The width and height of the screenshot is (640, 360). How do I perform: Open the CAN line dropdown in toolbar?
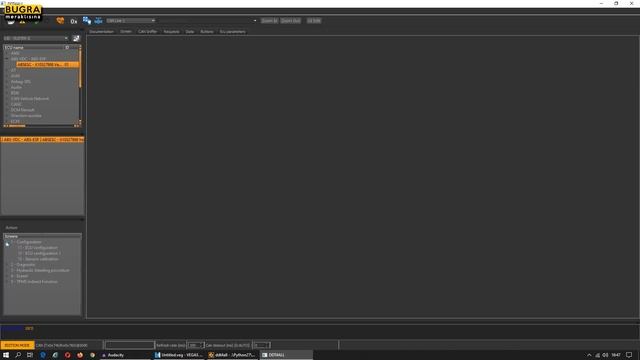coord(131,20)
